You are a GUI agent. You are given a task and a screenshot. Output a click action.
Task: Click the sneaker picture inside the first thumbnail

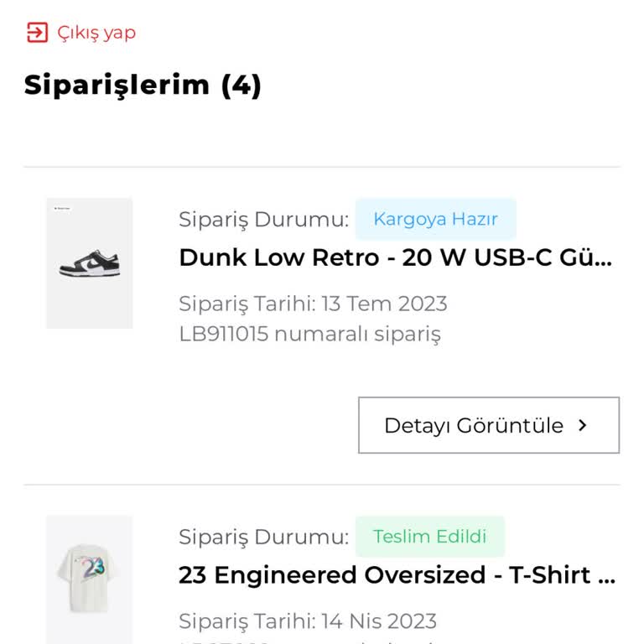point(90,263)
